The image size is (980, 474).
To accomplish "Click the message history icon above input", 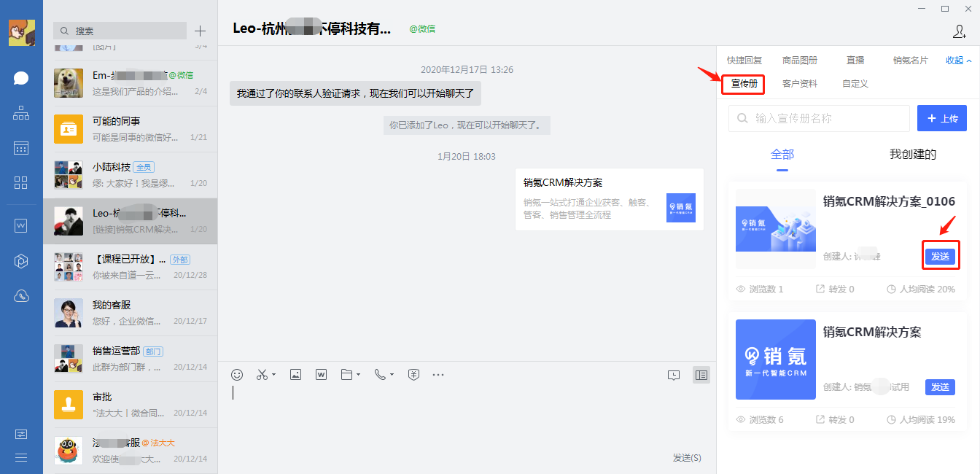I will click(674, 375).
